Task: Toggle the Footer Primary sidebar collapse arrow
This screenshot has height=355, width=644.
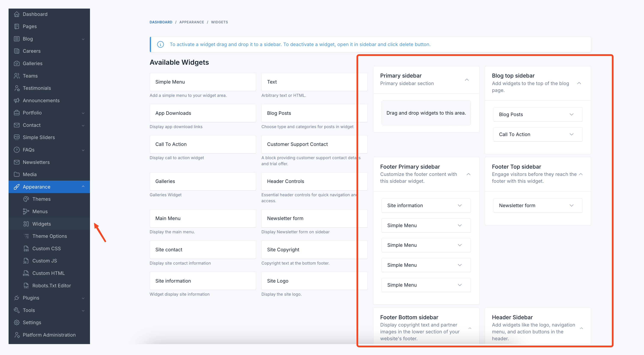Action: [x=468, y=174]
